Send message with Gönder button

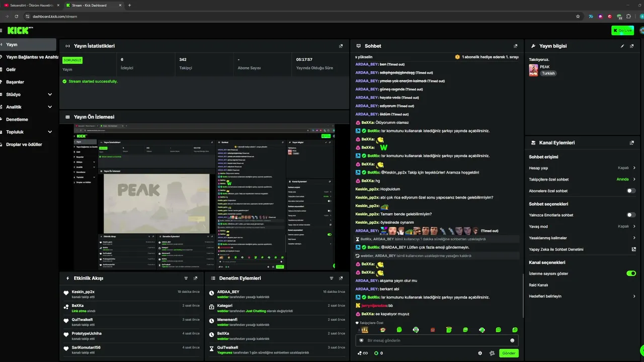[x=509, y=353]
